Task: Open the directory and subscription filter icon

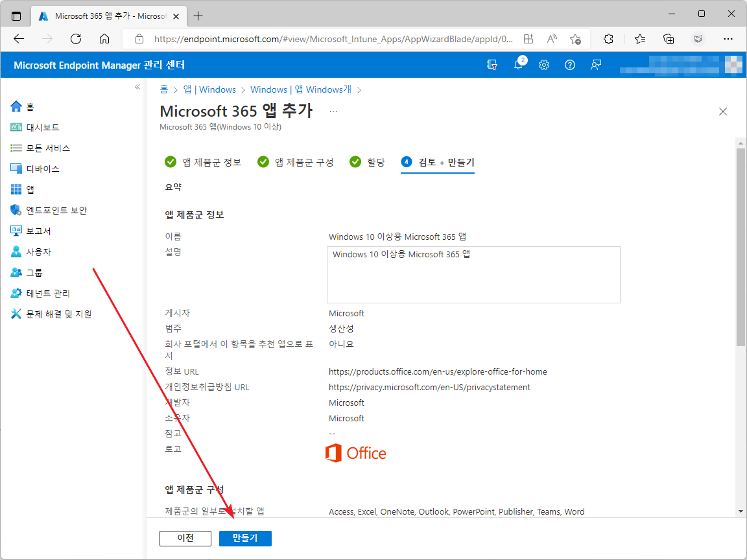Action: [x=492, y=65]
